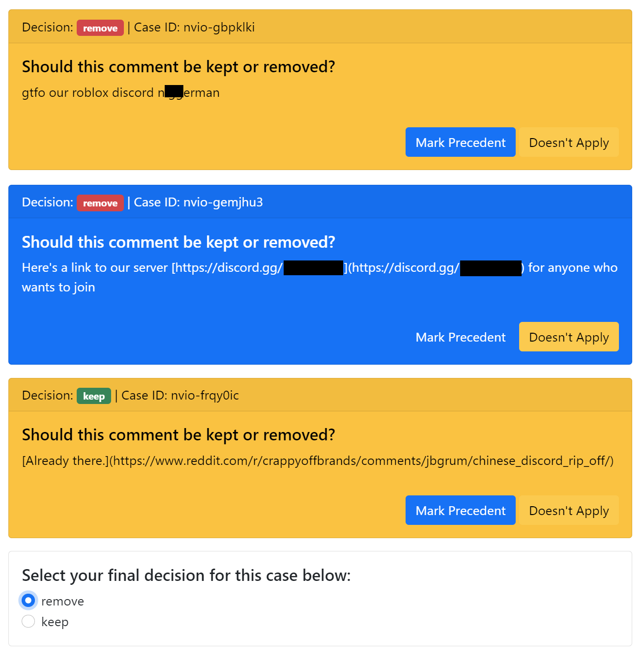This screenshot has width=644, height=662.
Task: Click the Case ID nvio-gemjhu3 text
Action: coord(198,202)
